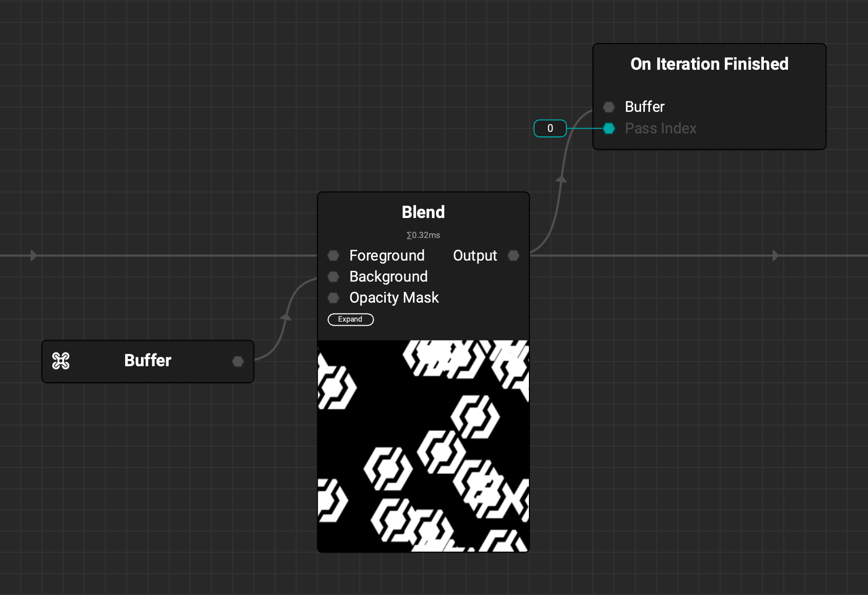Select the Blend node title
Image resolution: width=868 pixels, height=595 pixels.
click(x=423, y=212)
